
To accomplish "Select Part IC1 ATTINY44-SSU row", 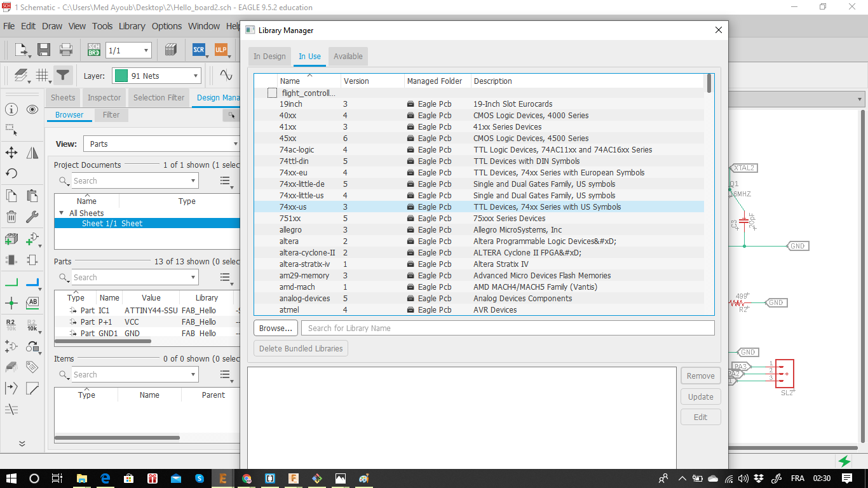I will 147,311.
